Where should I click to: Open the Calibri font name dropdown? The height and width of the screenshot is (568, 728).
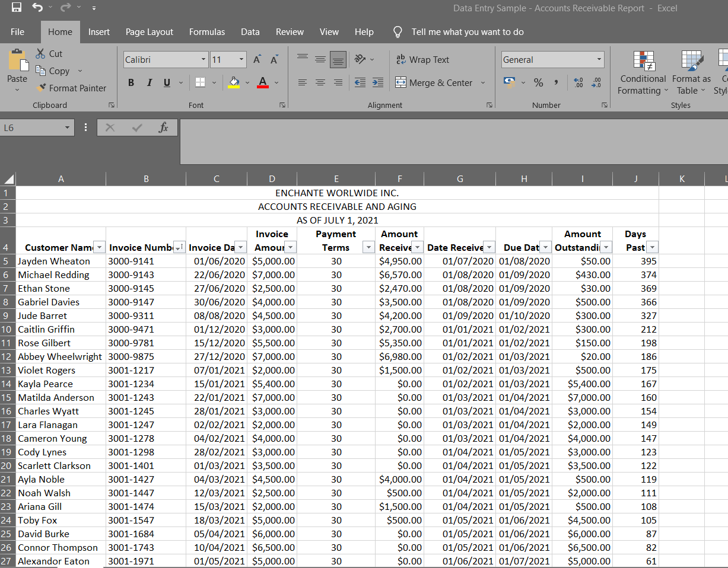click(203, 59)
